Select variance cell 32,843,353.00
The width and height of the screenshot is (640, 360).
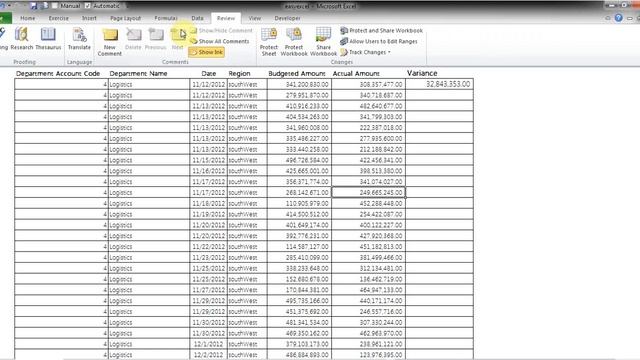[439, 84]
